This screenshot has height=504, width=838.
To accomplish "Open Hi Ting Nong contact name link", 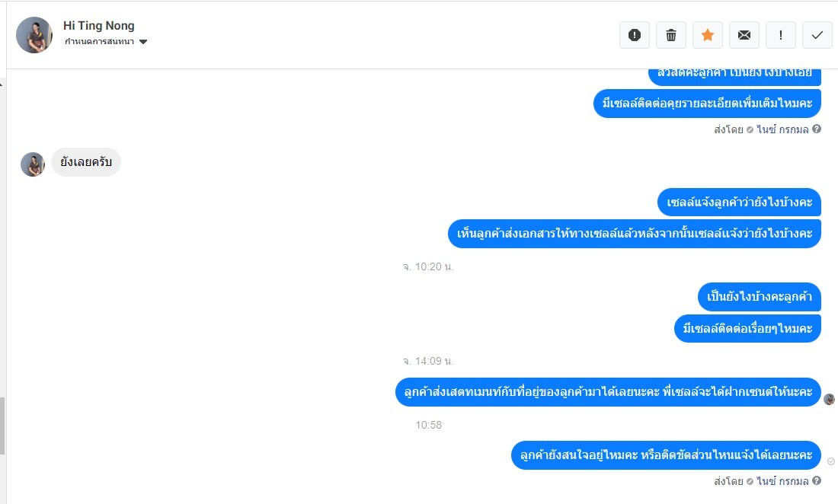I will tap(99, 26).
